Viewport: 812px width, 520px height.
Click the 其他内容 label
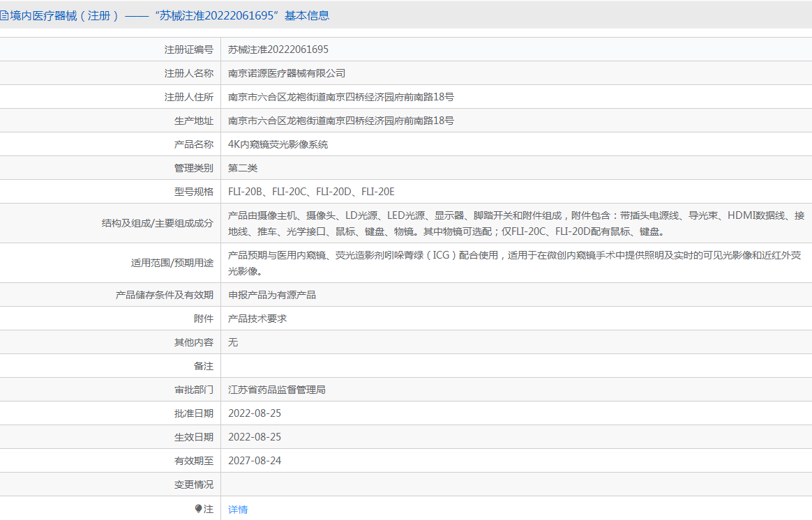(x=194, y=342)
